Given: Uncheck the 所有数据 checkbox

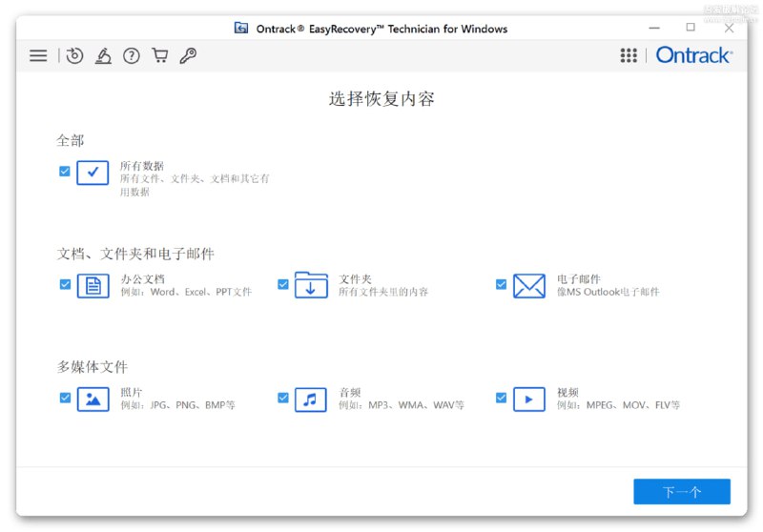Looking at the screenshot, I should [65, 172].
